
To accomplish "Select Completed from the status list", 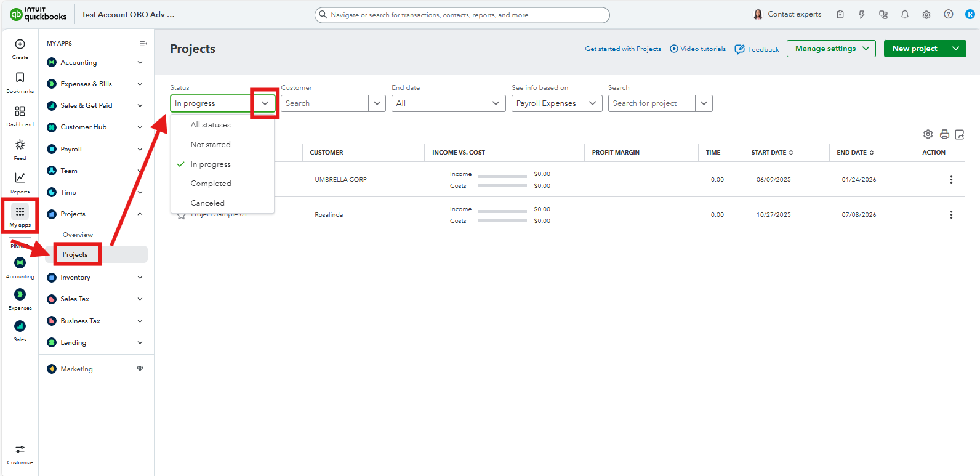I will point(211,184).
